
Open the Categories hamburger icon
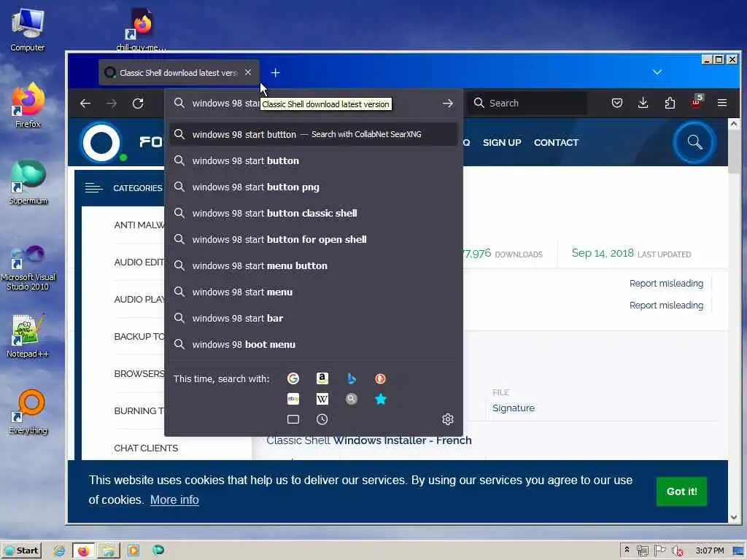93,188
